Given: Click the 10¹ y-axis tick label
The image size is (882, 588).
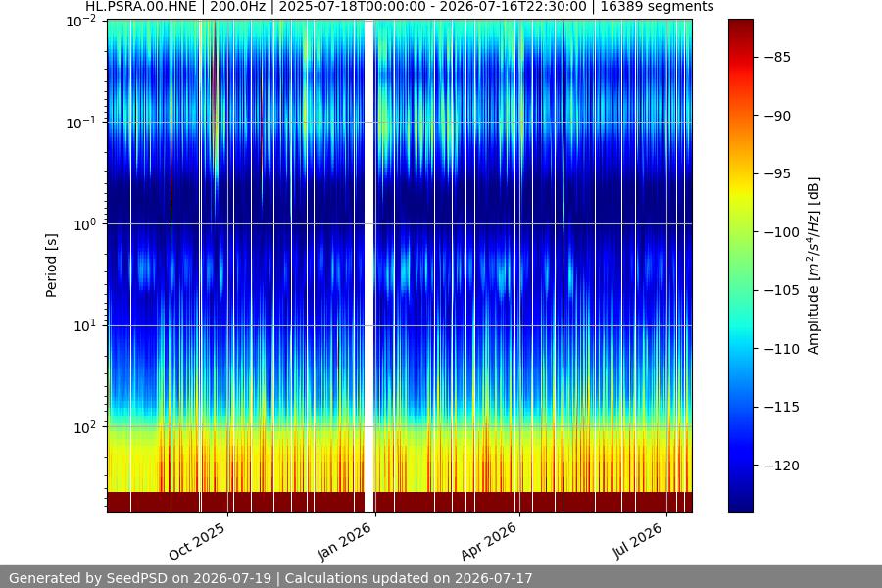Looking at the screenshot, I should 84,325.
